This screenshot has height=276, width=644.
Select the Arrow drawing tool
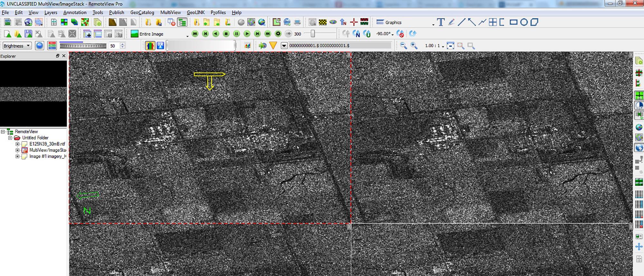pyautogui.click(x=472, y=22)
